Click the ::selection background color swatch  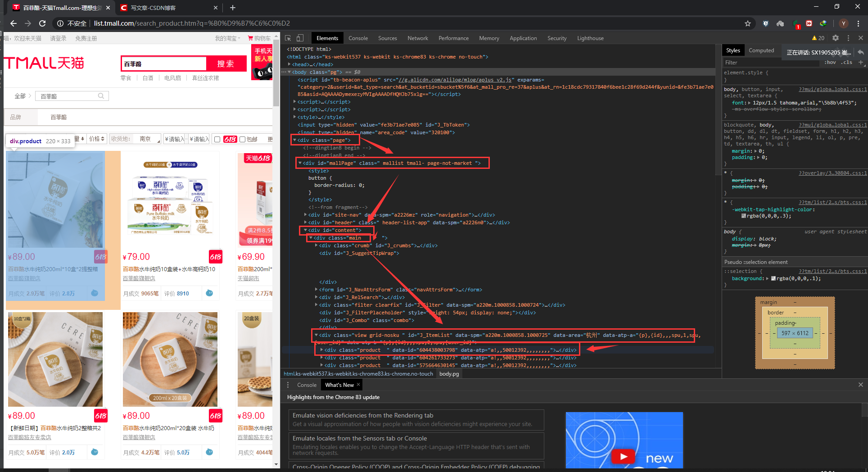[x=773, y=278]
